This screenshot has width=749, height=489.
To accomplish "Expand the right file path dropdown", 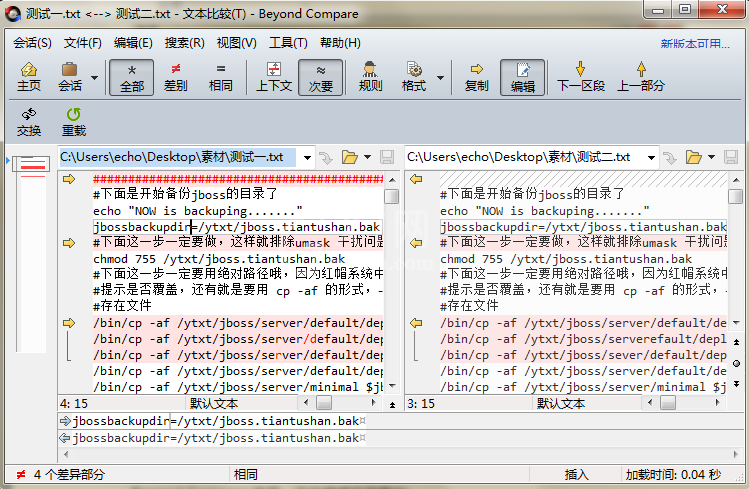I will point(651,157).
